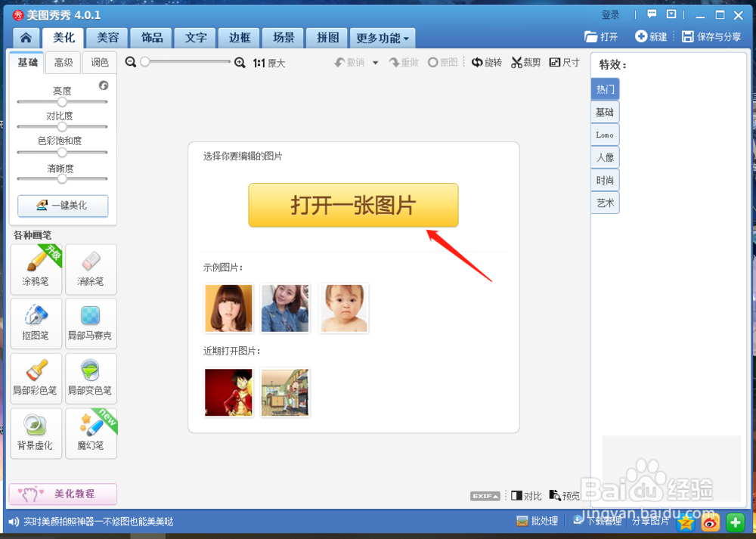Click the 对比度 contrast slider handle
The image size is (756, 539).
click(62, 127)
